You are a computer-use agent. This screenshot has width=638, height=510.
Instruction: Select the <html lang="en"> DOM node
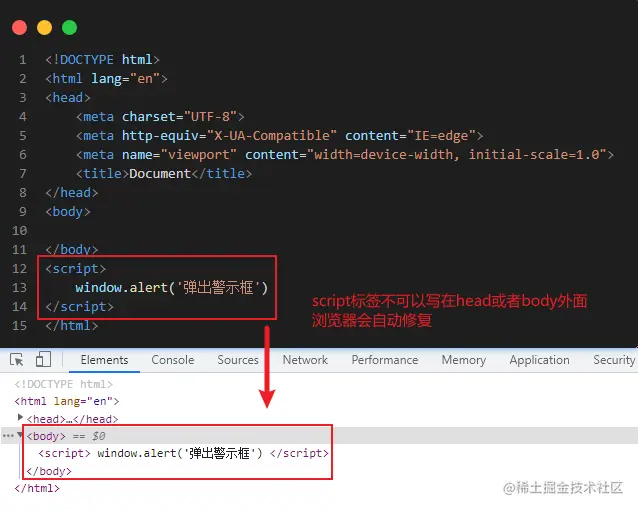(x=67, y=401)
